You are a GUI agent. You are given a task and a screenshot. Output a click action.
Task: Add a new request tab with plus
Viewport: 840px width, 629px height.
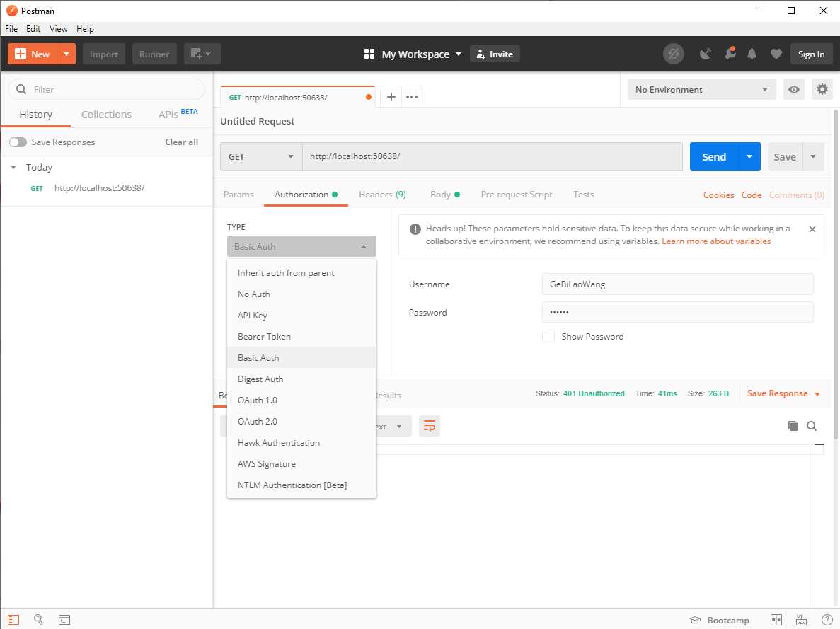pyautogui.click(x=391, y=97)
